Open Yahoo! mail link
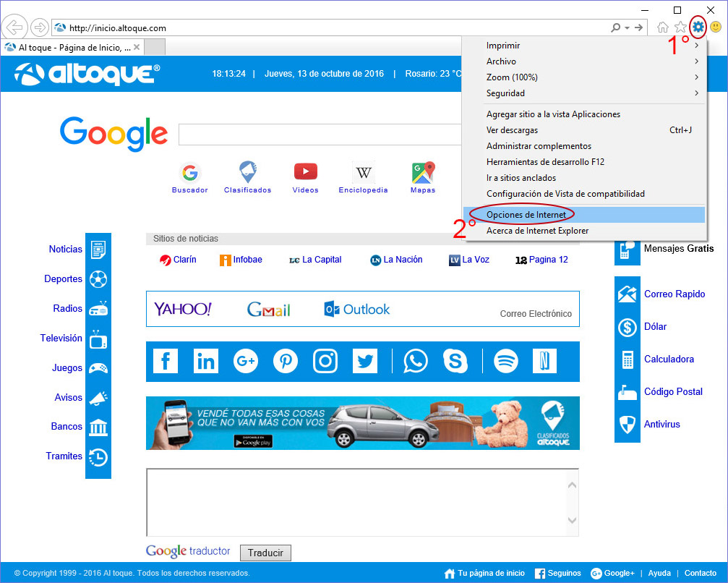Viewport: 728px width, 583px height. [x=183, y=309]
